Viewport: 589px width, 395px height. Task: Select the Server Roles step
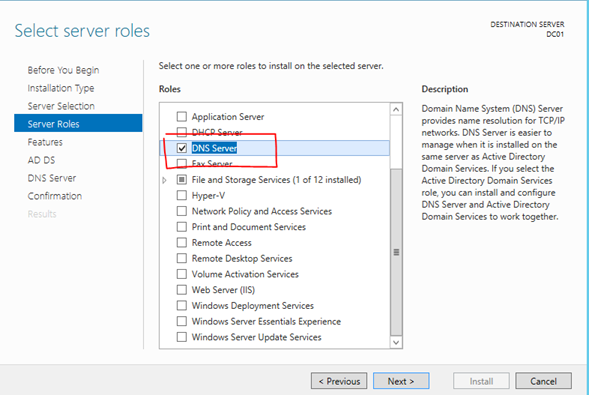pyautogui.click(x=78, y=124)
